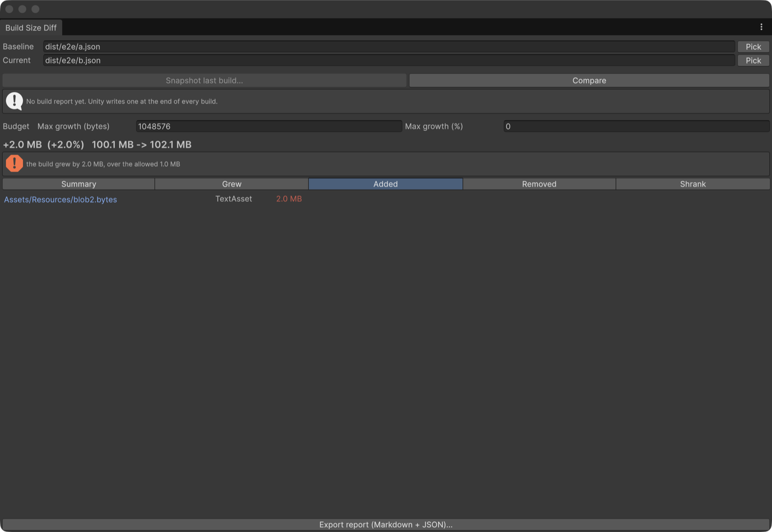This screenshot has width=772, height=532.
Task: Click the 'No build report yet' notice text
Action: [122, 101]
